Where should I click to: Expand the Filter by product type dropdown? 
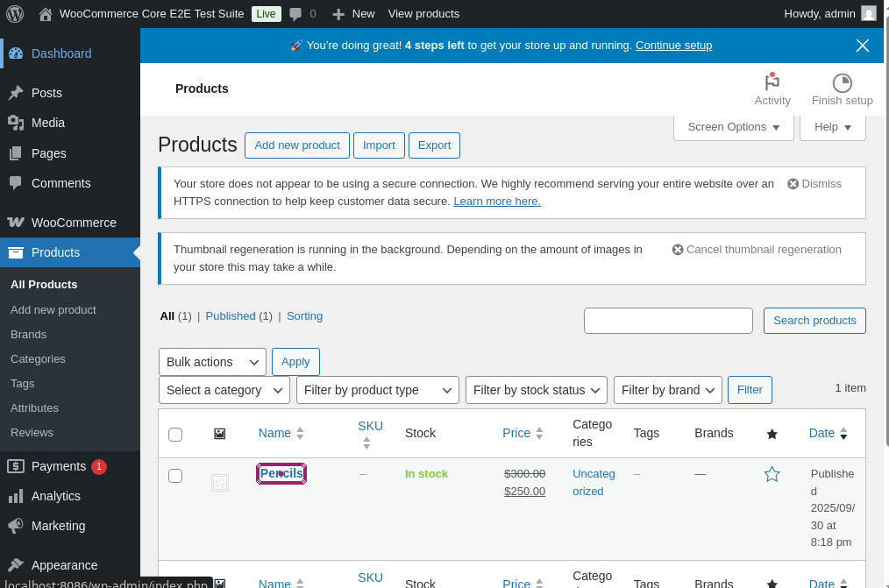378,390
